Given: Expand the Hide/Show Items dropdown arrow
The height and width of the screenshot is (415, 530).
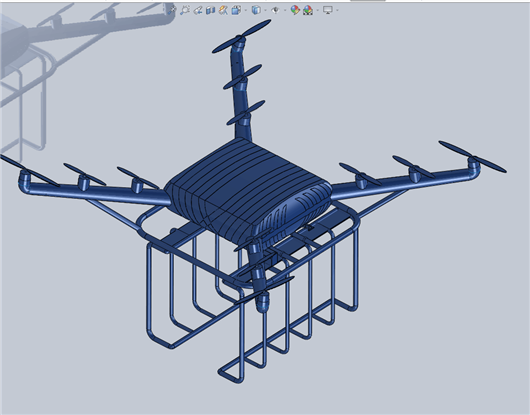Looking at the screenshot, I should [x=285, y=10].
